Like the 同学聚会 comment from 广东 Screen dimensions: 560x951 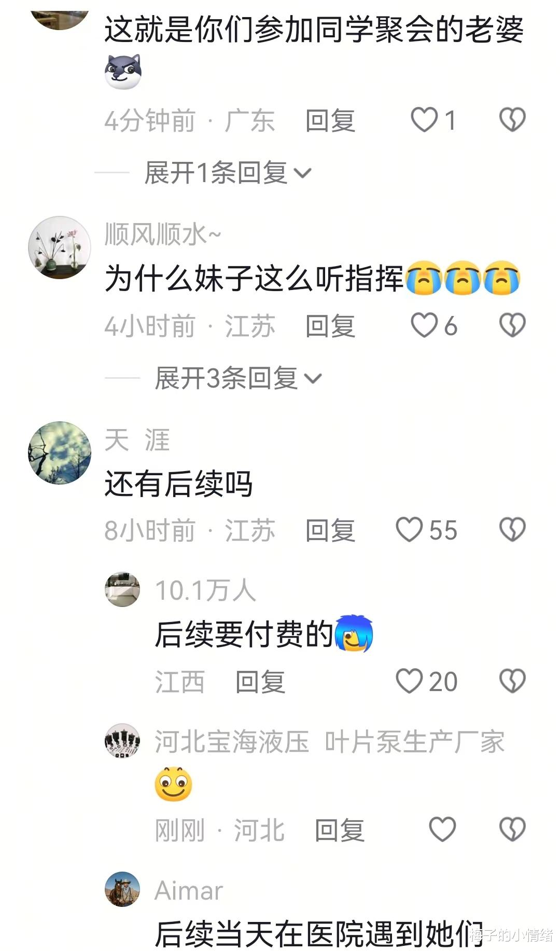coord(425,120)
